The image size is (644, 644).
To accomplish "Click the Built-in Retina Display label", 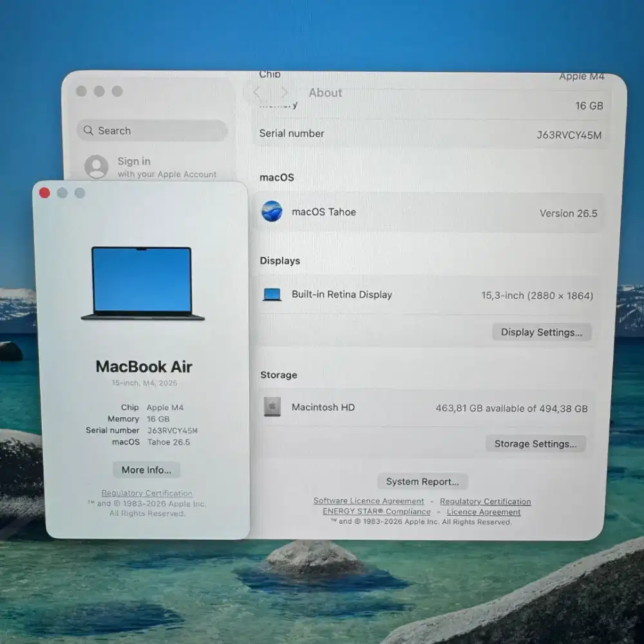I will (342, 294).
